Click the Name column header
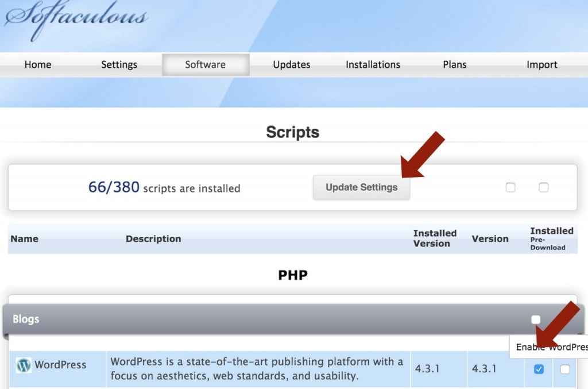 click(24, 238)
